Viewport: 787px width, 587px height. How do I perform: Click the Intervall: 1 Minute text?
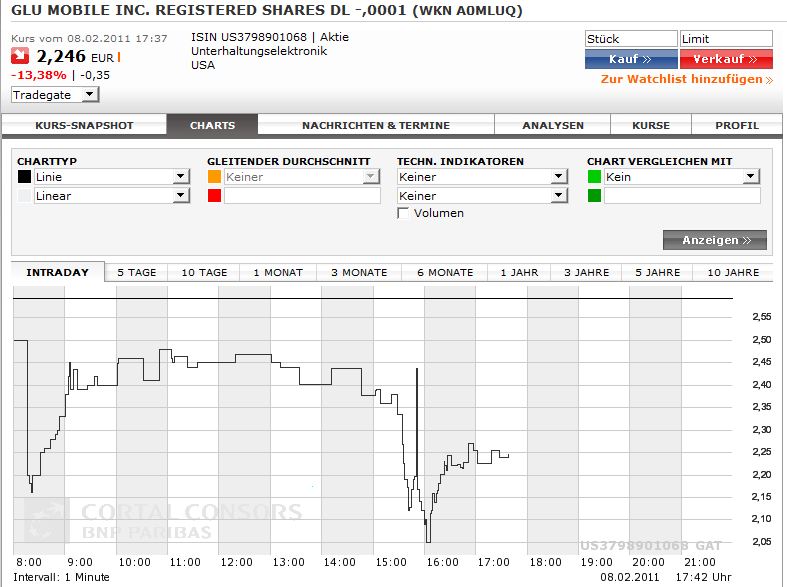[x=61, y=577]
